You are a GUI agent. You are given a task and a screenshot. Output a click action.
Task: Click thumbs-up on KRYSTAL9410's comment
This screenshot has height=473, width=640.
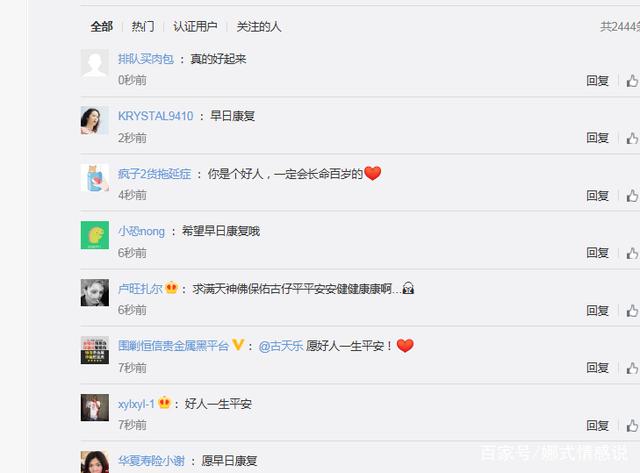click(632, 138)
